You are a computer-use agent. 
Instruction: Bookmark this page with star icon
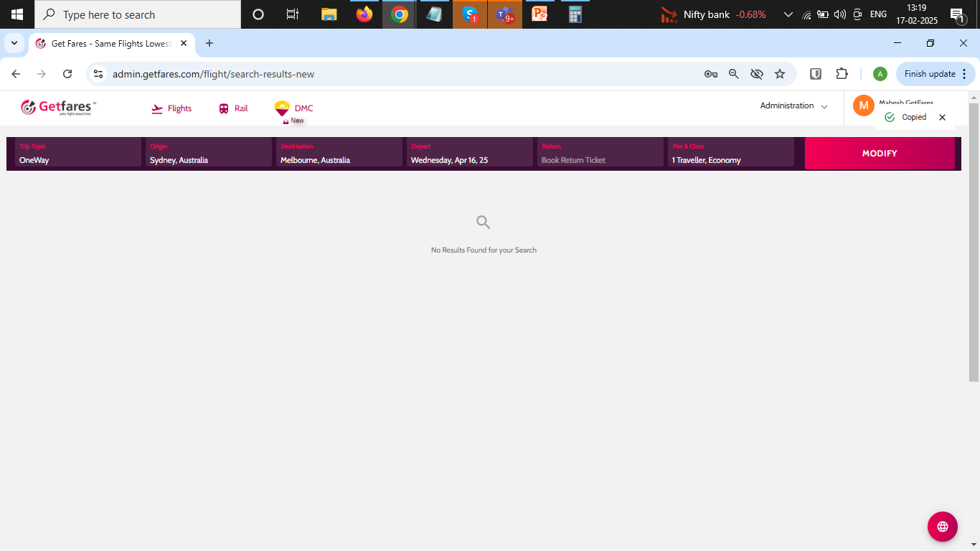click(x=780, y=74)
